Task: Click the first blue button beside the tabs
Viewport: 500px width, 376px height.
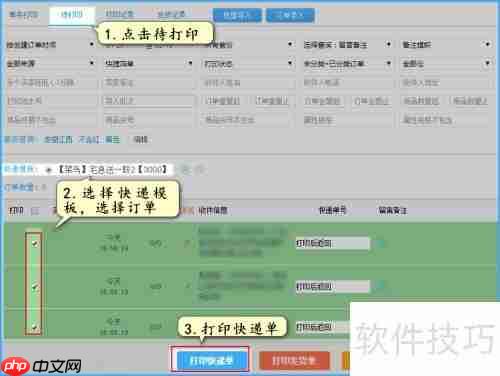Action: 237,15
